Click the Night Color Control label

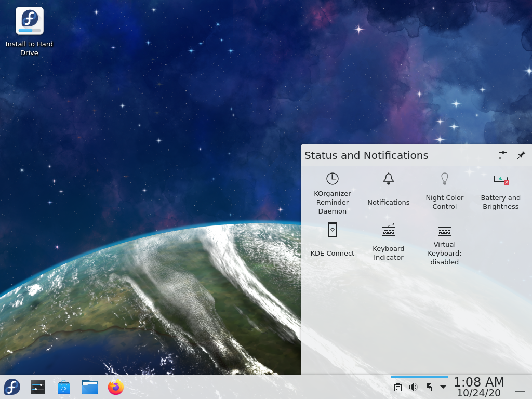(x=445, y=202)
